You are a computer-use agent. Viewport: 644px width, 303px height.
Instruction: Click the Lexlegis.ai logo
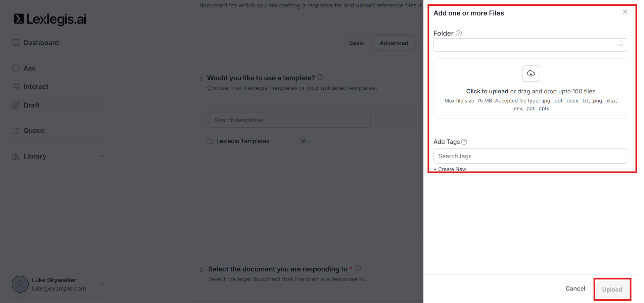(x=50, y=19)
